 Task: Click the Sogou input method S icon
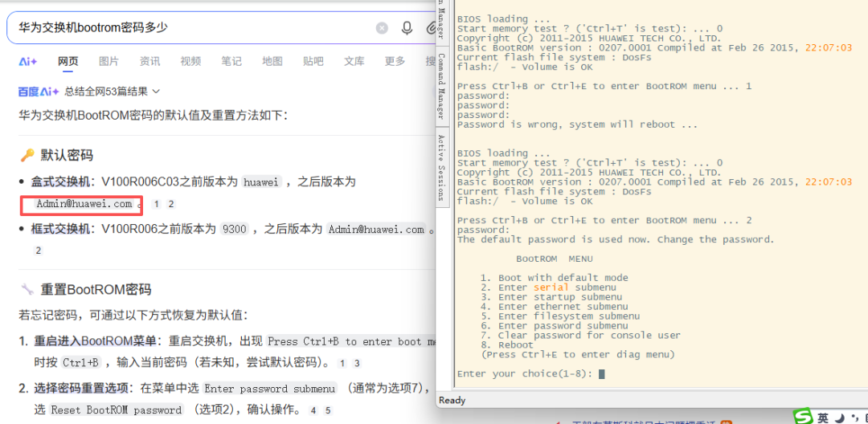(x=803, y=417)
